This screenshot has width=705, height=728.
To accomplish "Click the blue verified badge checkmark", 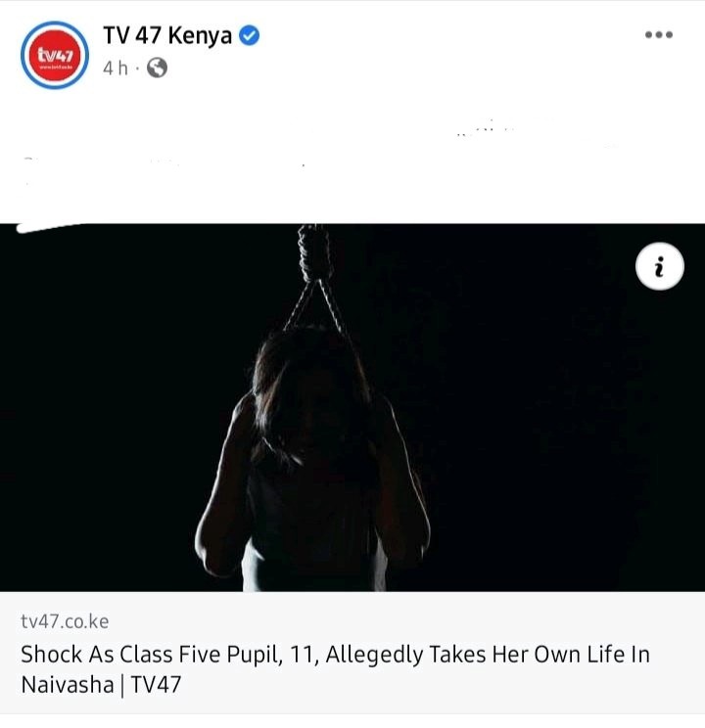I will pos(250,35).
